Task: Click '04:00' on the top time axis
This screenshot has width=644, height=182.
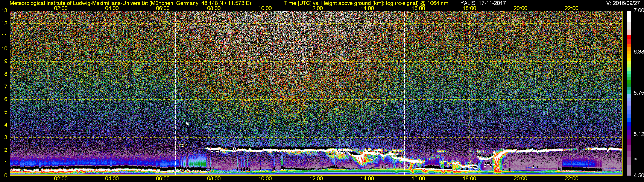Action: [x=112, y=8]
